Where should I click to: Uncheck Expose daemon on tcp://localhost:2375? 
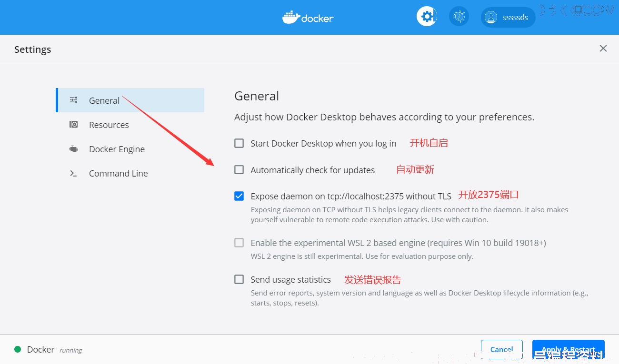click(239, 196)
